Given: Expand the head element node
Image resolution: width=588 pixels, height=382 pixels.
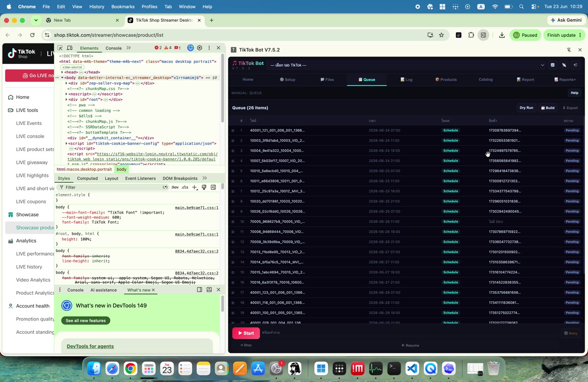Looking at the screenshot, I should 62,72.
